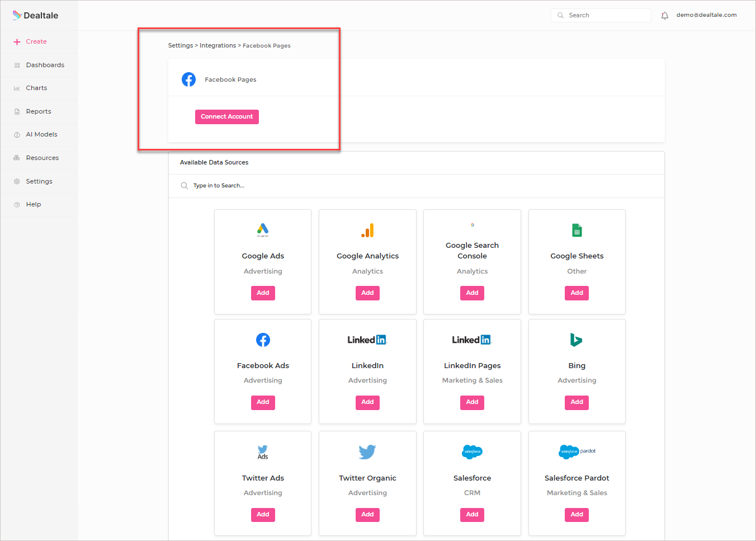
Task: Click 'Google Analytics' card title
Action: coord(367,256)
